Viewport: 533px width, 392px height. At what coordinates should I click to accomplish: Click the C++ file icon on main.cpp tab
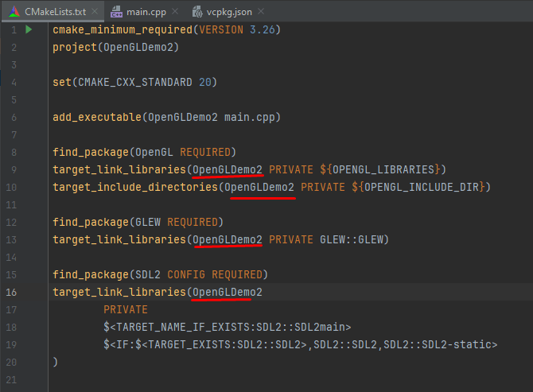(117, 12)
